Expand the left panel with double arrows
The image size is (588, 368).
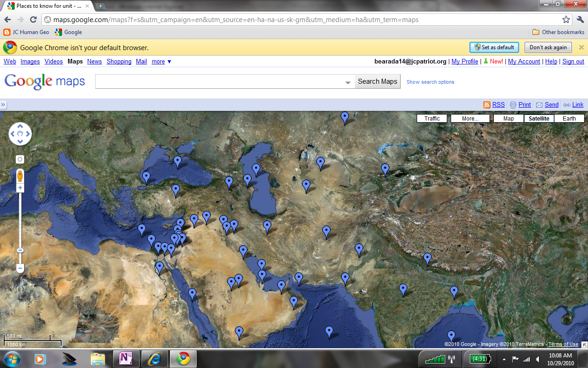3,105
